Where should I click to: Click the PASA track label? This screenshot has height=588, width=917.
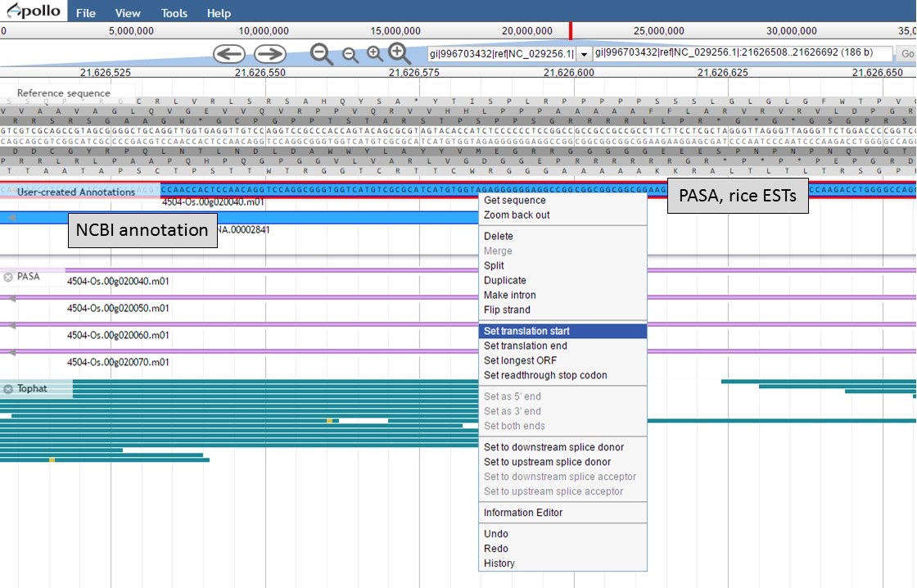[28, 276]
